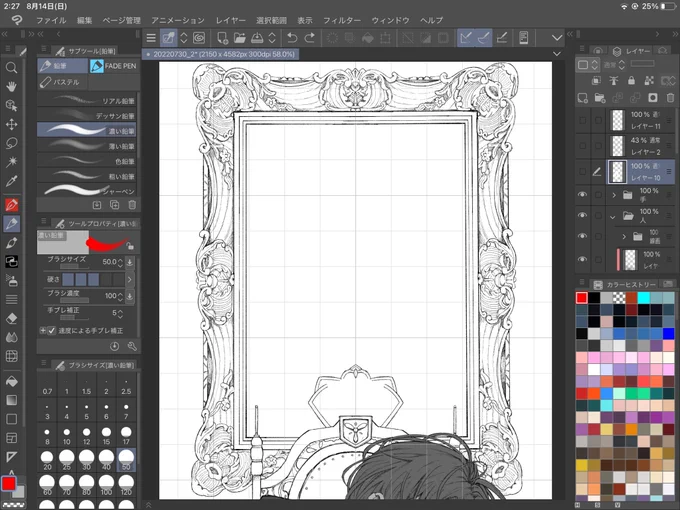The width and height of the screenshot is (680, 510).
Task: Toggle Snap to Ruler in command bar
Action: [465, 38]
